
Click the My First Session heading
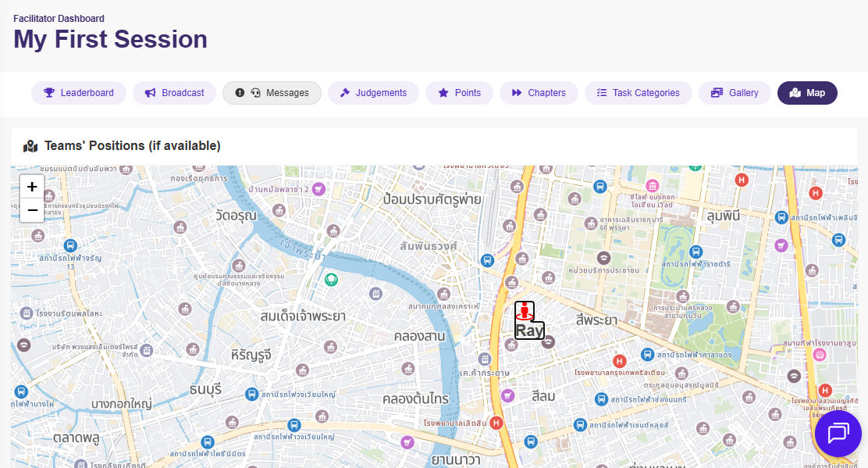pos(109,39)
